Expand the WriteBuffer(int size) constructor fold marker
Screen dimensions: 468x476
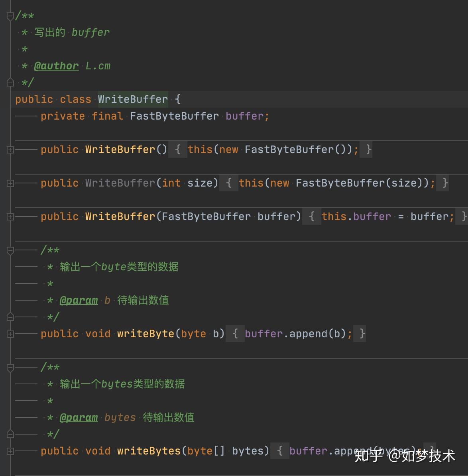tap(10, 183)
